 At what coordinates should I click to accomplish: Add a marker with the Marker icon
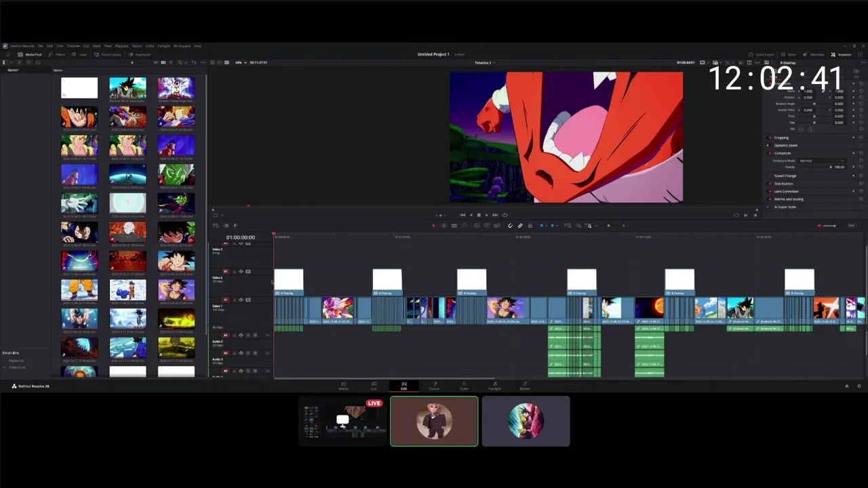coord(552,226)
